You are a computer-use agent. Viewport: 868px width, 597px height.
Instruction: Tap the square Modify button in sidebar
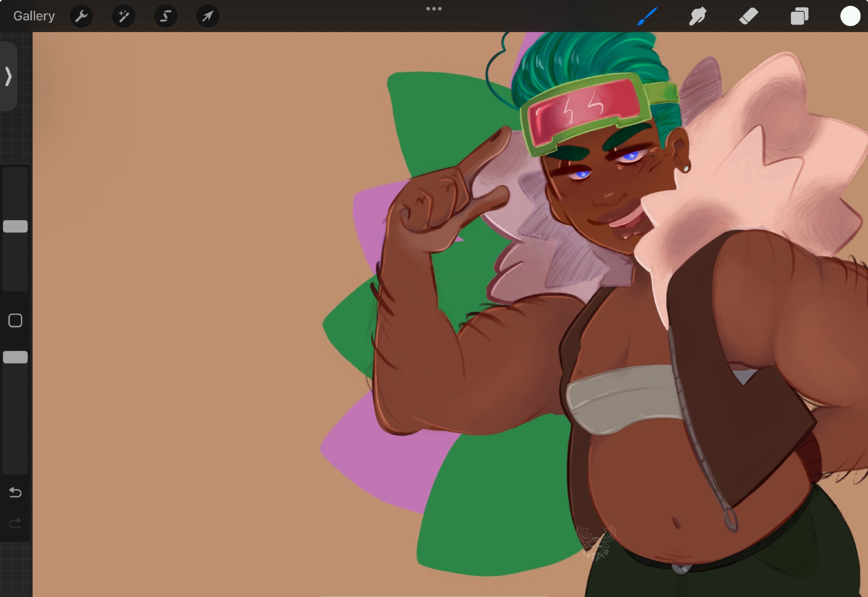[15, 321]
